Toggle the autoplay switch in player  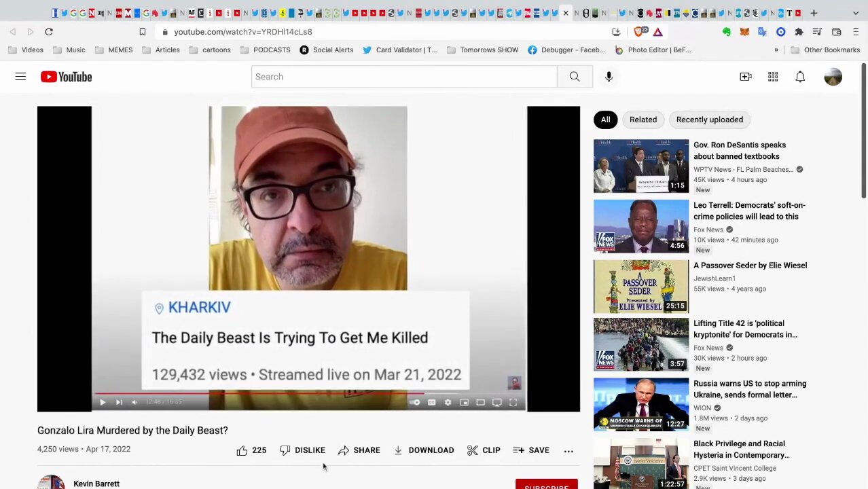(415, 403)
